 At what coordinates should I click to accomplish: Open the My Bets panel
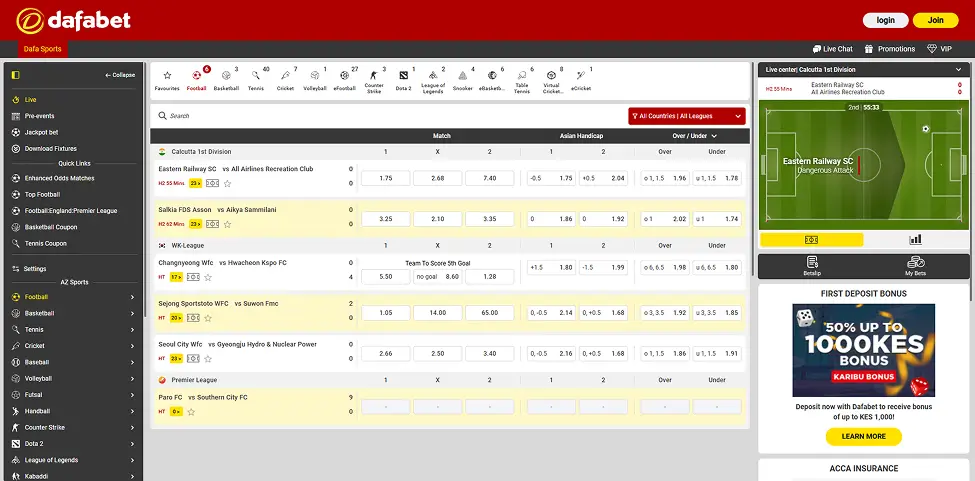tap(916, 266)
